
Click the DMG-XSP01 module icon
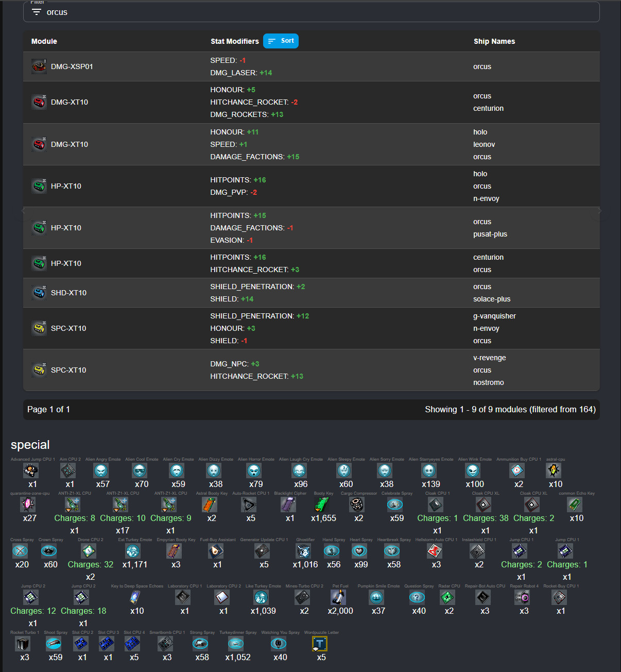(x=39, y=66)
